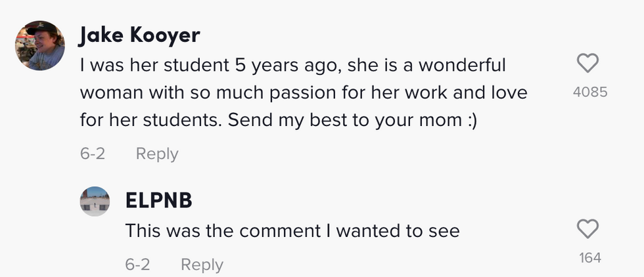The height and width of the screenshot is (277, 644).
Task: Open Jake Kooyer's profile picture
Action: (39, 45)
